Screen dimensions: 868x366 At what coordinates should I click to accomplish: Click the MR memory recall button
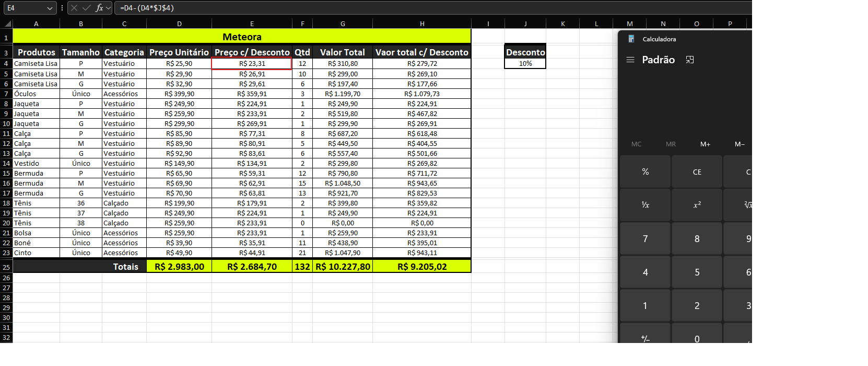click(x=671, y=144)
